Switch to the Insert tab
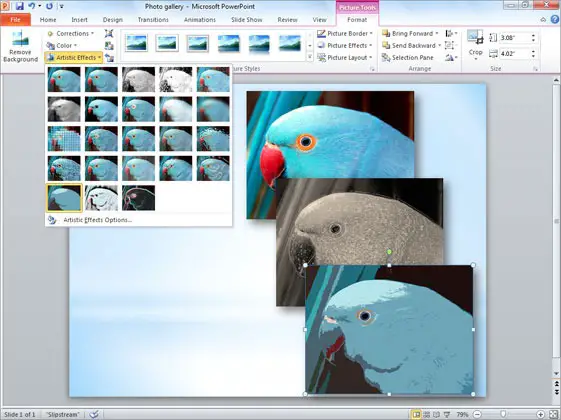Screen dimensions: 561x420 tap(79, 20)
